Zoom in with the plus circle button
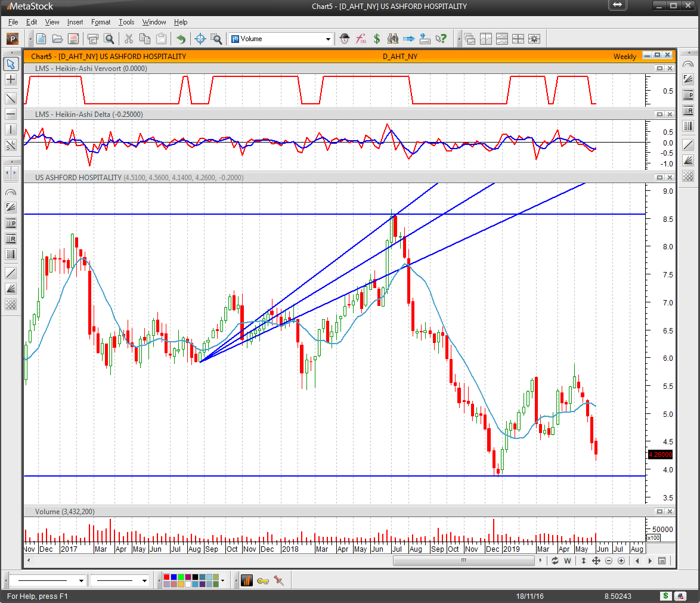The width and height of the screenshot is (700, 603). tap(621, 561)
